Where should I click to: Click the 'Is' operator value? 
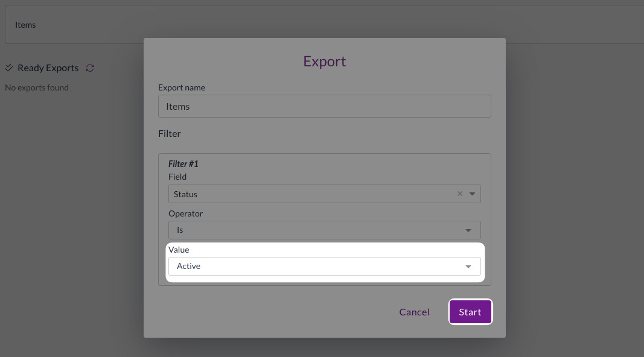pos(180,230)
